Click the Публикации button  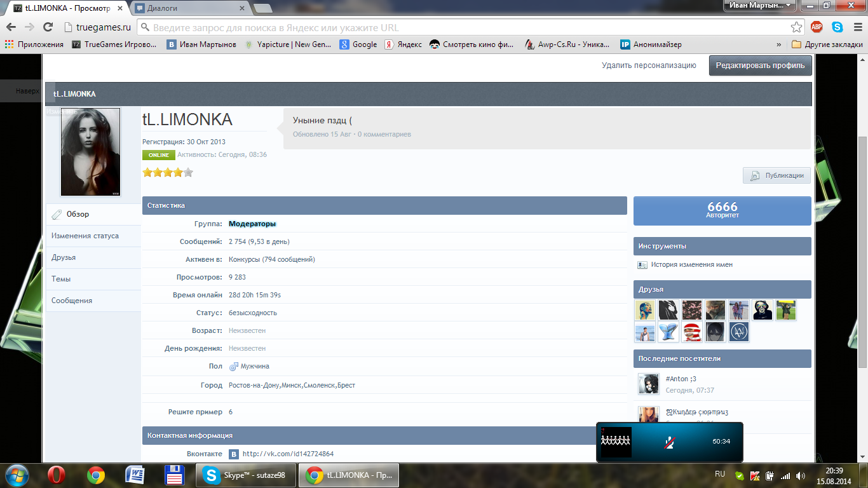pyautogui.click(x=776, y=176)
